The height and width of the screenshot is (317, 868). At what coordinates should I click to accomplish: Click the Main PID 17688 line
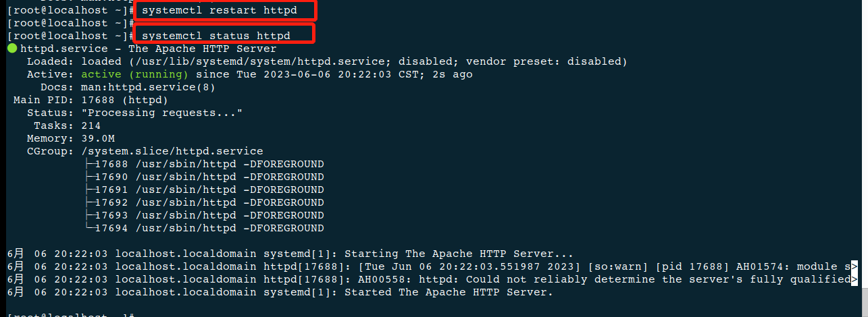tap(91, 100)
